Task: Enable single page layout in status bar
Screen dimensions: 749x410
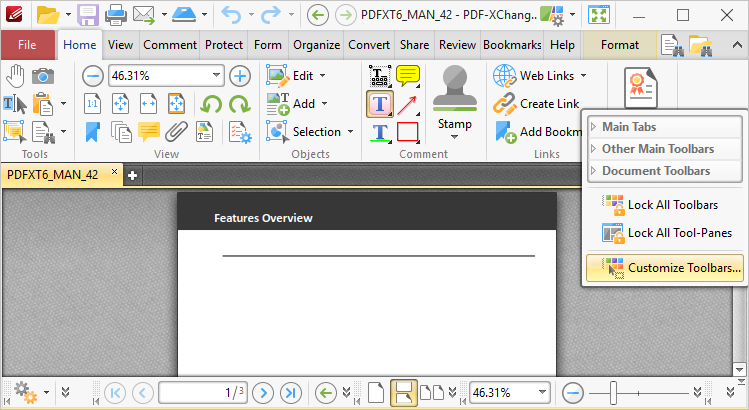Action: [x=376, y=392]
